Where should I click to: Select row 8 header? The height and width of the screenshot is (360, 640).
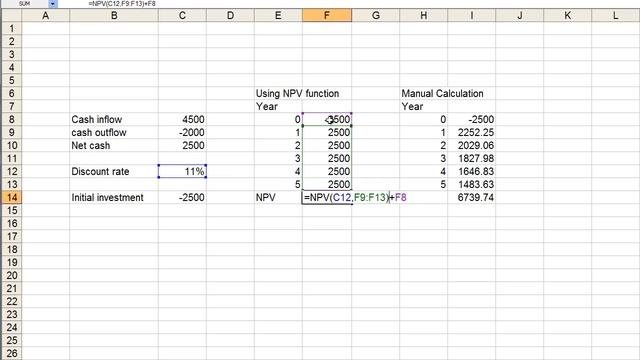point(11,120)
